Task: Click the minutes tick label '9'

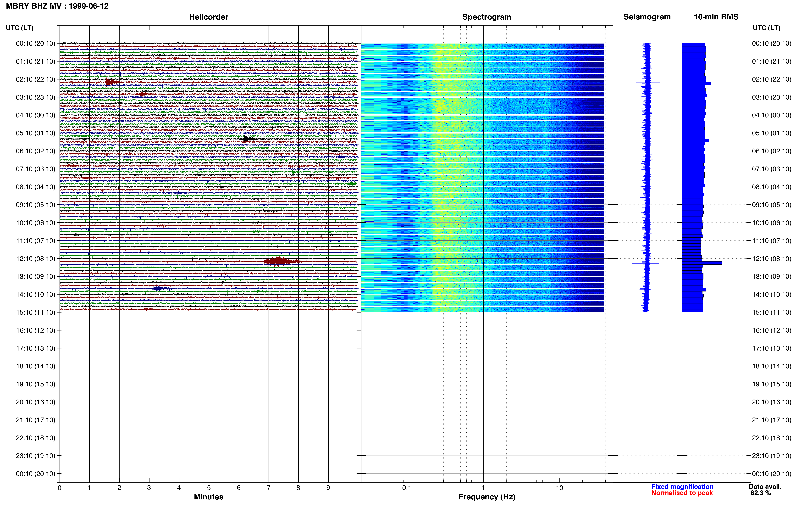Action: (328, 487)
